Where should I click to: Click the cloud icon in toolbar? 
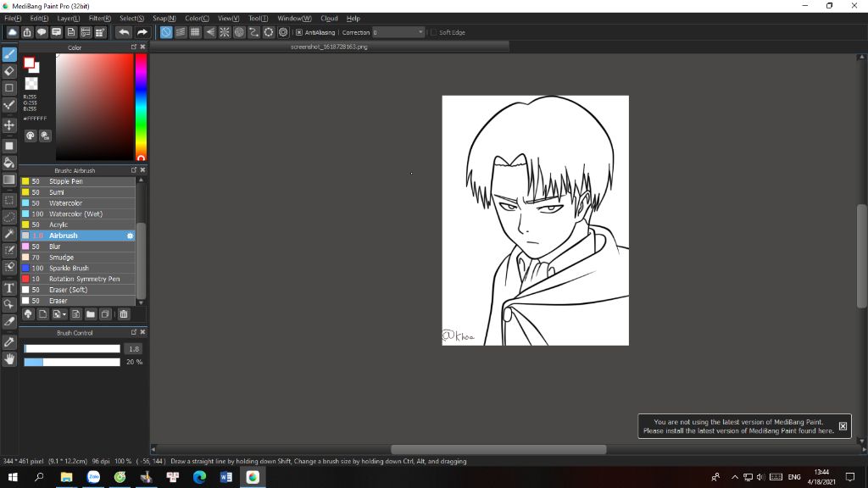12,32
